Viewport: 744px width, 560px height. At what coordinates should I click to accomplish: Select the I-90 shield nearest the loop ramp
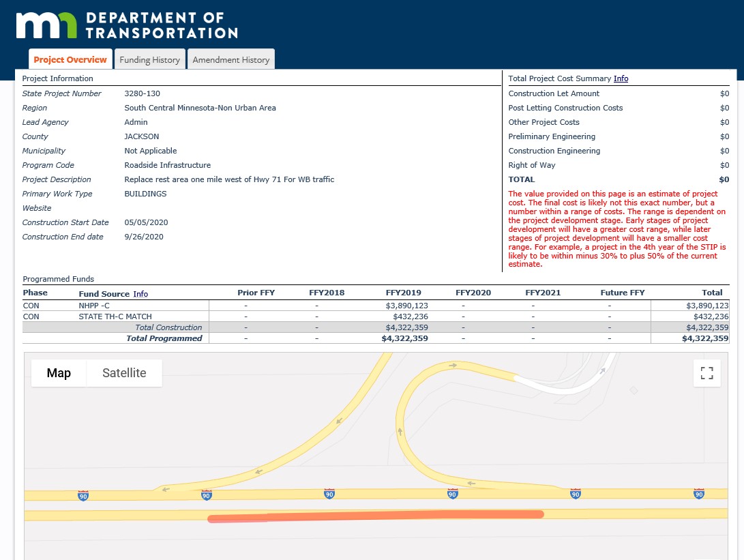(452, 494)
